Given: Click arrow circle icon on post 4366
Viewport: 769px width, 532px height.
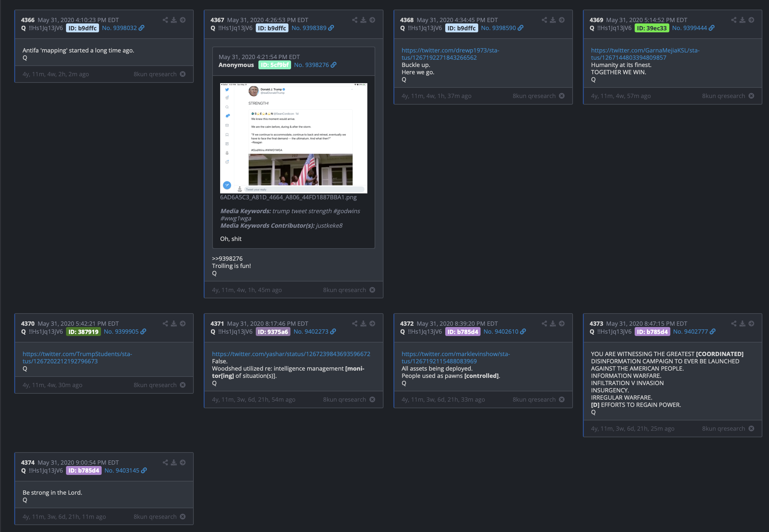Looking at the screenshot, I should [183, 20].
